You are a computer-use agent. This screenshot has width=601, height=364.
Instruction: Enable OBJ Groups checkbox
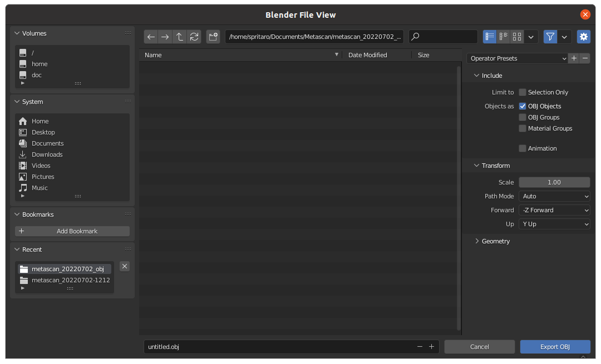[523, 117]
